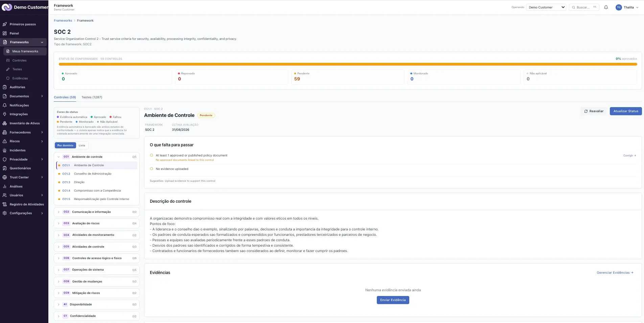
Task: Click the search magnifier icon
Action: point(573,7)
